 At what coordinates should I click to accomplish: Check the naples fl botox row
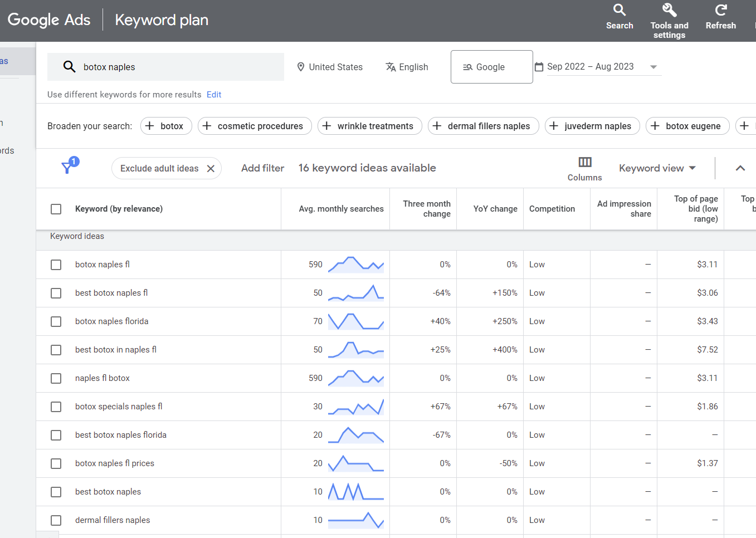tap(56, 378)
